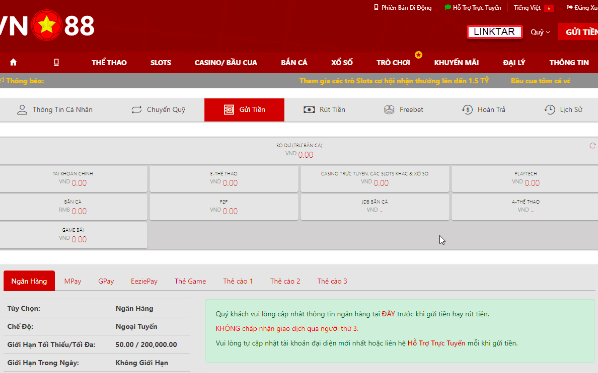Open the CASINO/ BẦU CUA menu
The height and width of the screenshot is (373, 598).
pyautogui.click(x=226, y=63)
